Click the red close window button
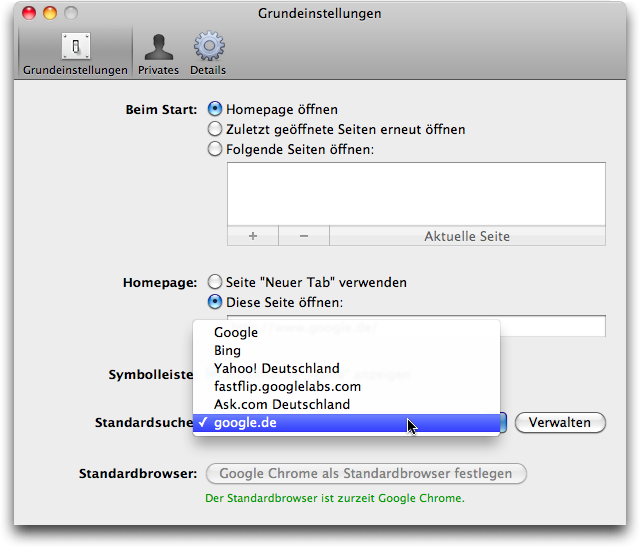Viewport: 640px width, 548px height. pyautogui.click(x=29, y=13)
